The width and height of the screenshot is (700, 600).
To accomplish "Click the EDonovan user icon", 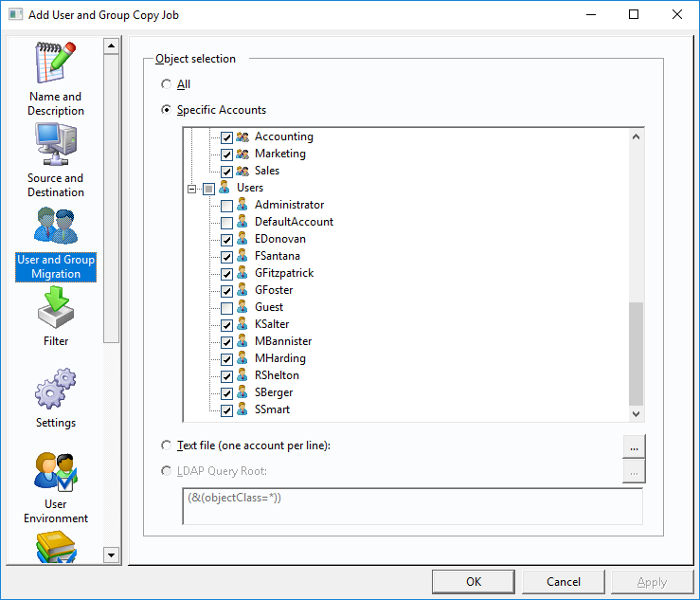I will [242, 239].
